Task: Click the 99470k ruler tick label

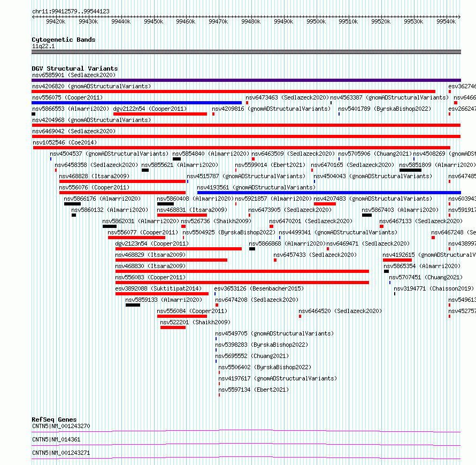Action: (218, 21)
